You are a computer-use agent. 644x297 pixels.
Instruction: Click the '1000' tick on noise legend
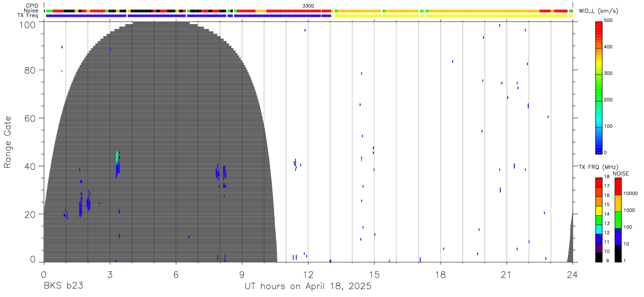pyautogui.click(x=629, y=210)
